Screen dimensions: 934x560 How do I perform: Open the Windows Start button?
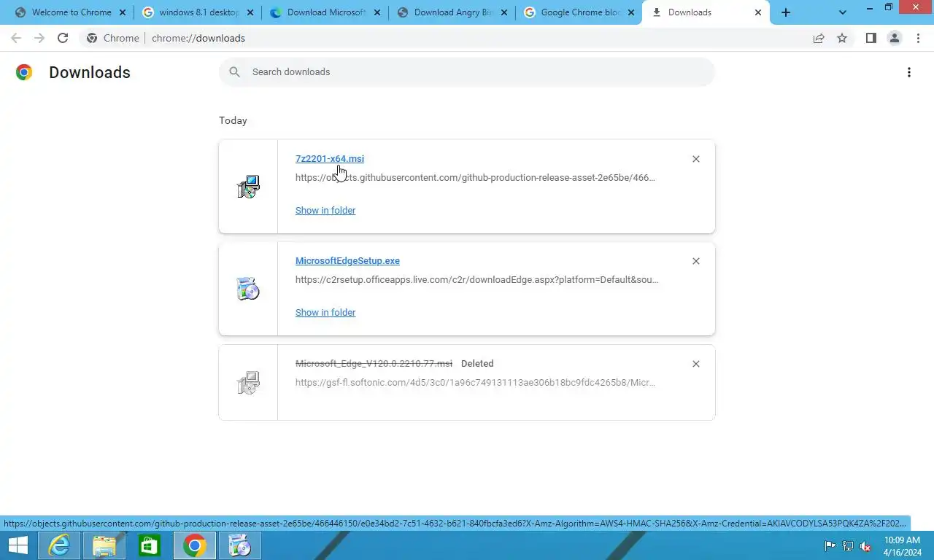pos(18,545)
